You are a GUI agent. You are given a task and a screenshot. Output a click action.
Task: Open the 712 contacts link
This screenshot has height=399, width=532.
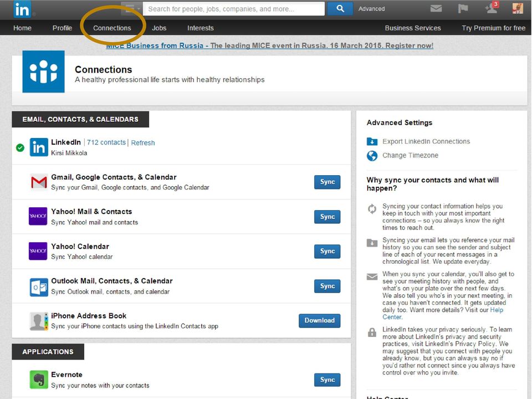(x=106, y=142)
